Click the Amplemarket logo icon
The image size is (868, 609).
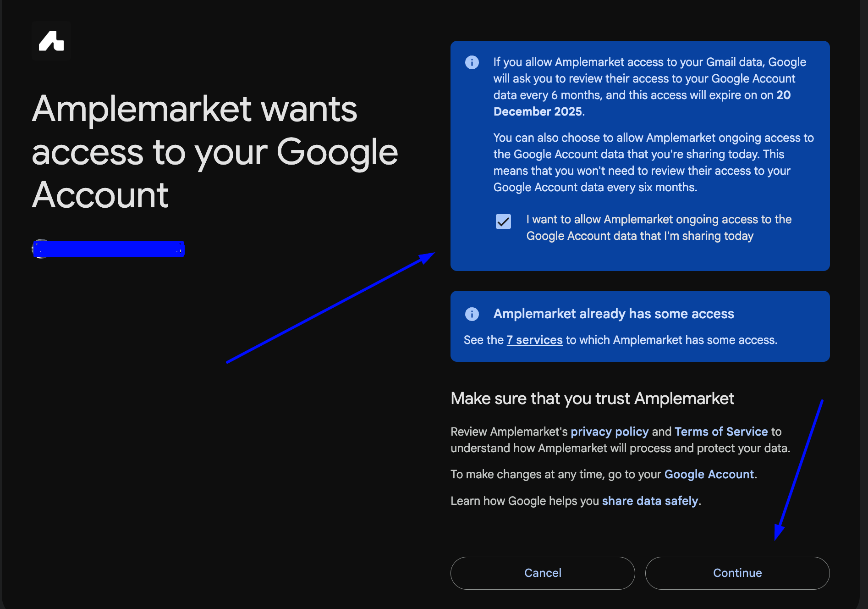(x=51, y=41)
